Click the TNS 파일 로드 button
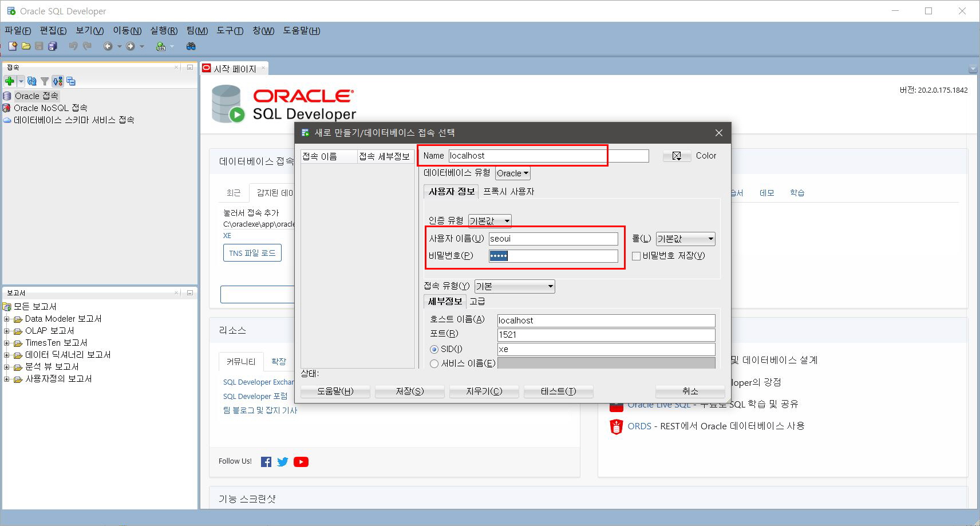Image resolution: width=980 pixels, height=526 pixels. [252, 253]
